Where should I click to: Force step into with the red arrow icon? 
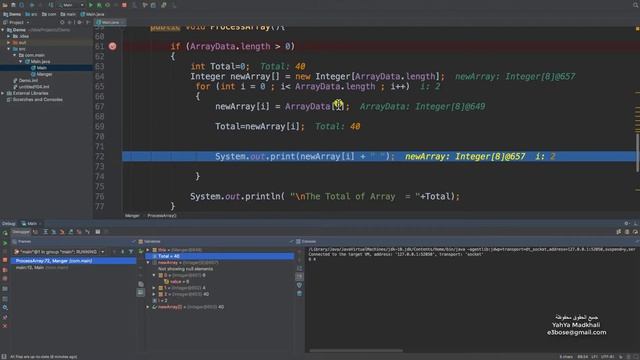click(x=62, y=232)
